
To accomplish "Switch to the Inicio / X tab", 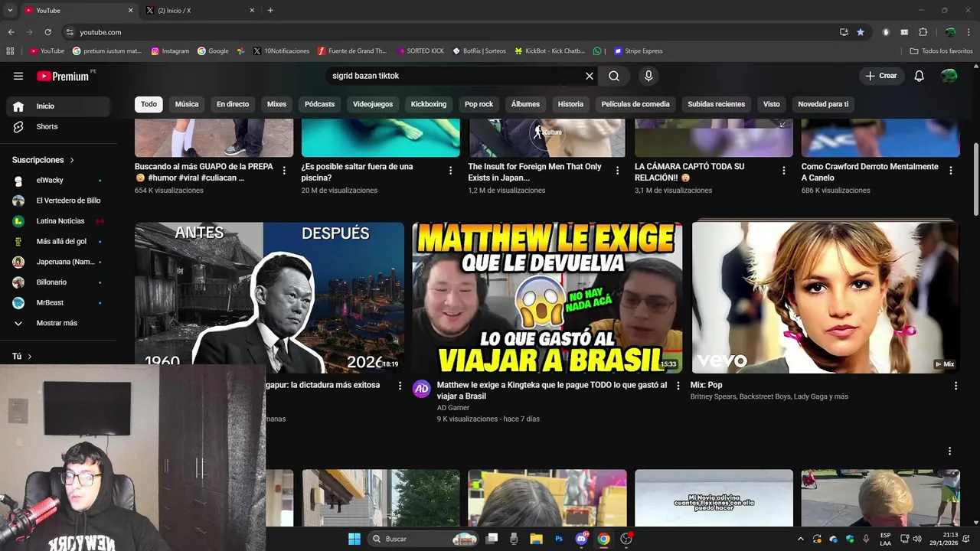I will (x=201, y=11).
